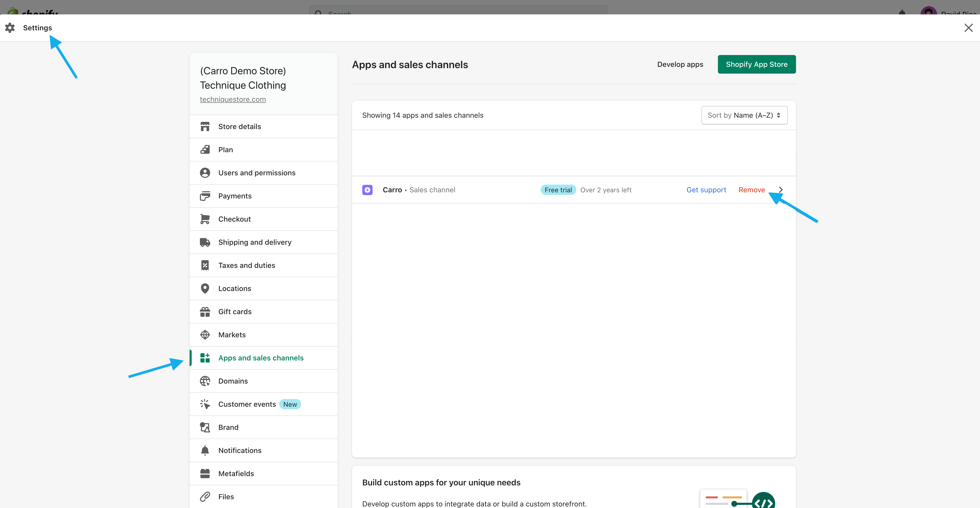Open Users and permissions settings
The width and height of the screenshot is (980, 508).
point(256,173)
